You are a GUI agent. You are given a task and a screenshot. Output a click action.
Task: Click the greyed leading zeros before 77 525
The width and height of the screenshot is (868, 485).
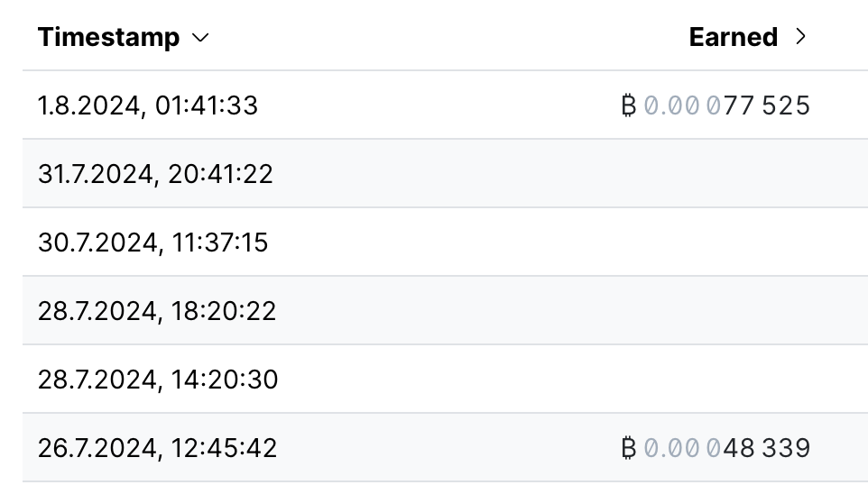682,105
